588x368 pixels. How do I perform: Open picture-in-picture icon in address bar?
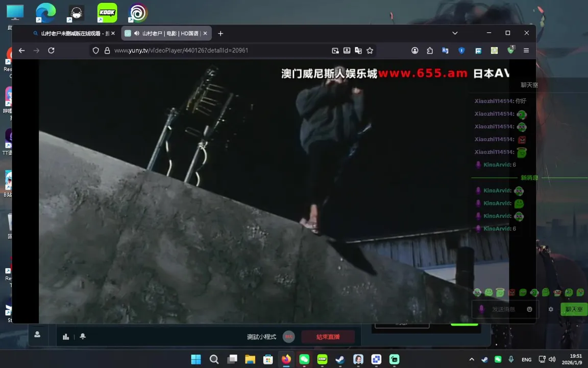pyautogui.click(x=335, y=50)
